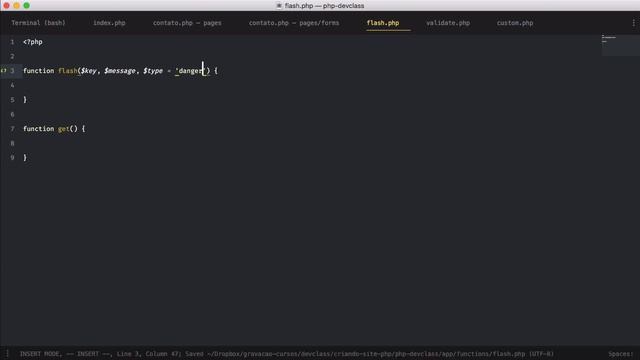This screenshot has height=360, width=640.
Task: Click the flash function name
Action: [x=67, y=71]
